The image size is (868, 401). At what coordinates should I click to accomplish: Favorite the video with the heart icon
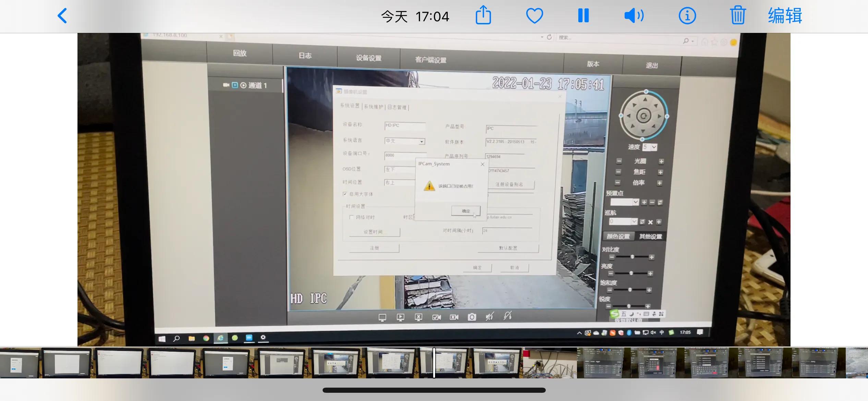click(534, 16)
